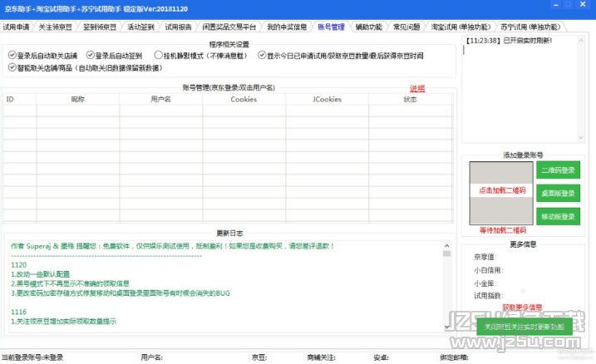The image size is (596, 364).
Task: Open 苏宁试用 (单独功能) tab
Action: (530, 27)
